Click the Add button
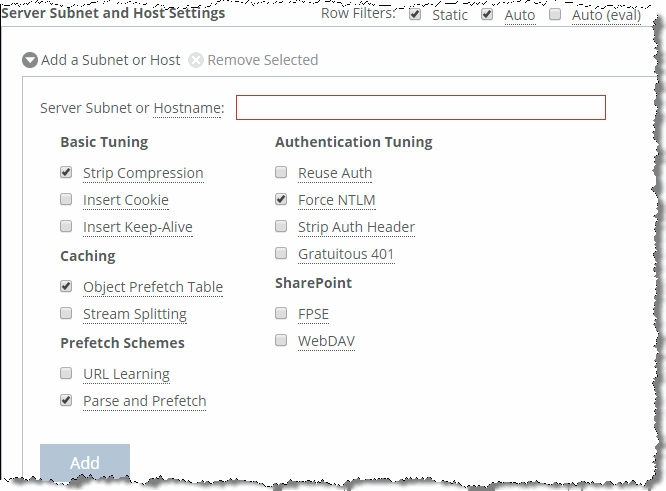Image resolution: width=666 pixels, height=491 pixels. (x=85, y=463)
